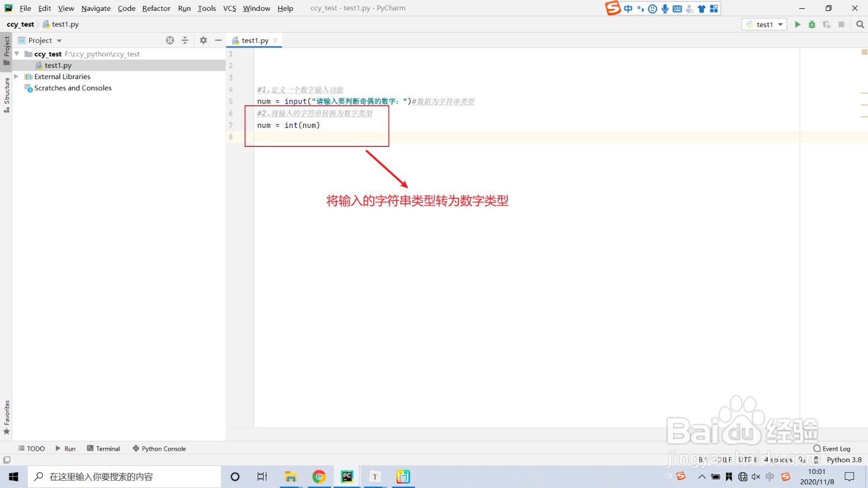Click Sogou punctuation toggle icon
The width and height of the screenshot is (868, 488).
click(641, 9)
